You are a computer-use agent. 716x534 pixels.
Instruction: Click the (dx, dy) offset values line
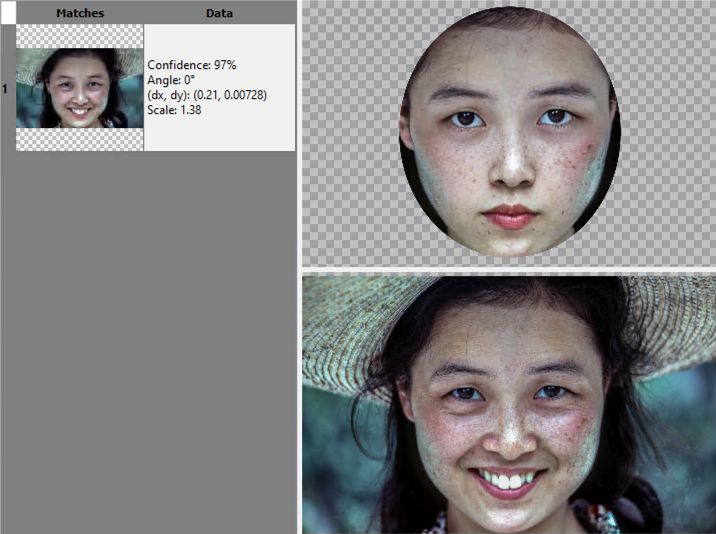click(x=207, y=95)
